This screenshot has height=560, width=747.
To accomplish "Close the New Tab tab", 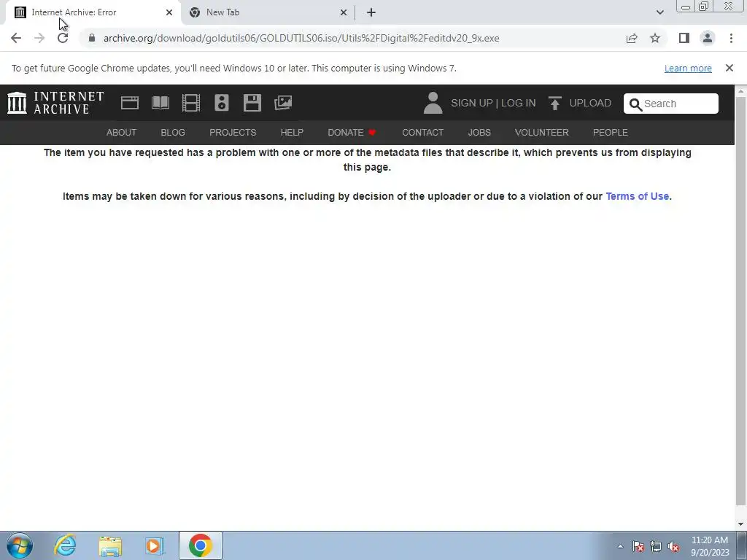I will (x=344, y=12).
